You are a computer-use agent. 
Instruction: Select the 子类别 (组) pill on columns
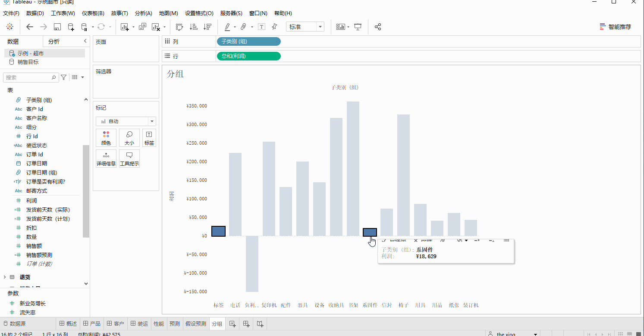coord(248,41)
